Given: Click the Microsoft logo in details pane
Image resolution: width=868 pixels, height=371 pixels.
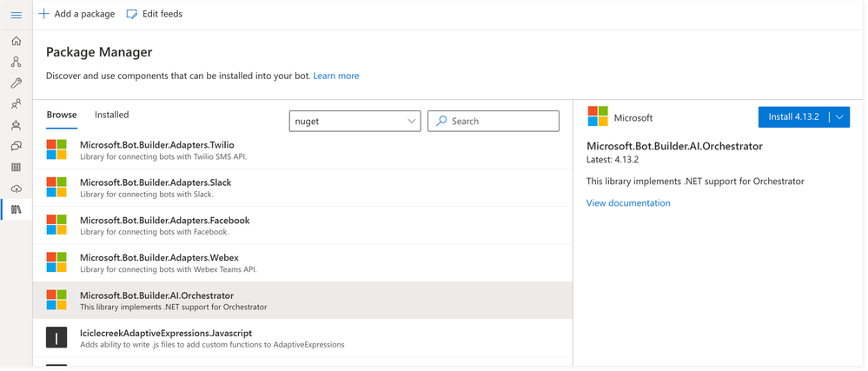Looking at the screenshot, I should (597, 116).
